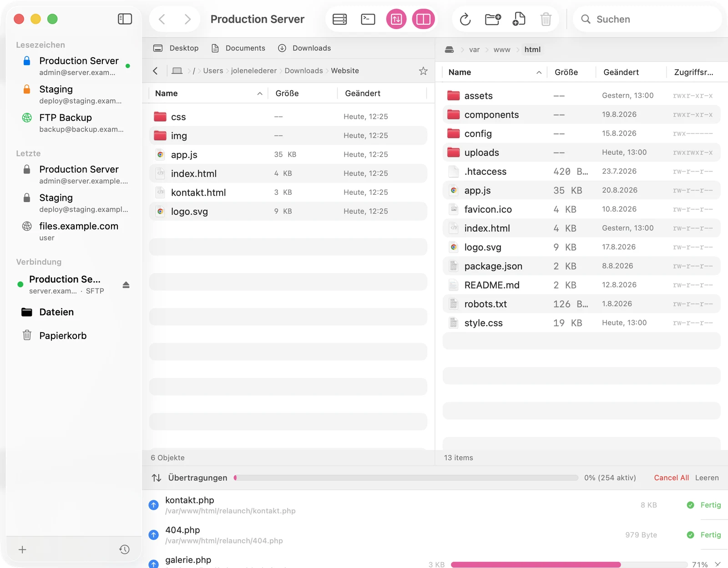Open history clock icon in sidebar
728x568 pixels.
click(124, 549)
